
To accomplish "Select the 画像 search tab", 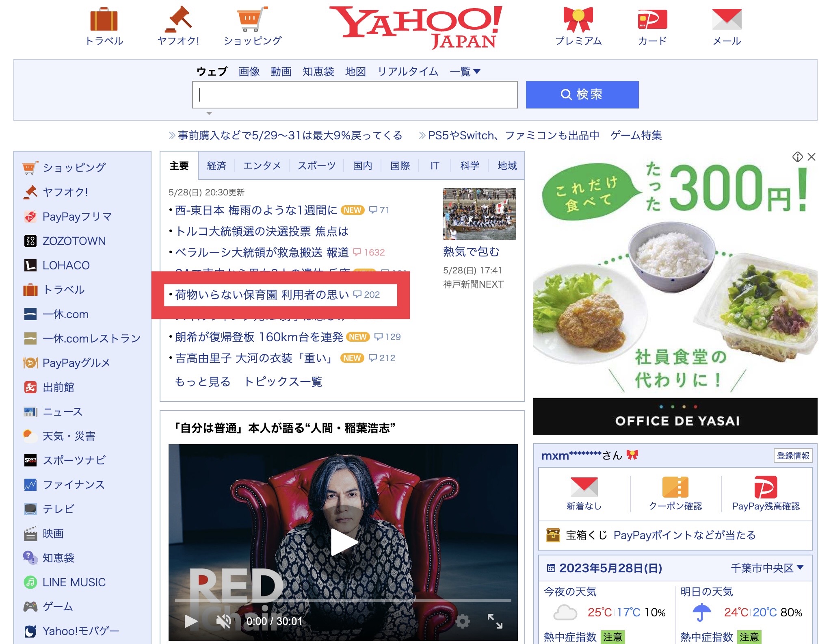I will point(249,72).
